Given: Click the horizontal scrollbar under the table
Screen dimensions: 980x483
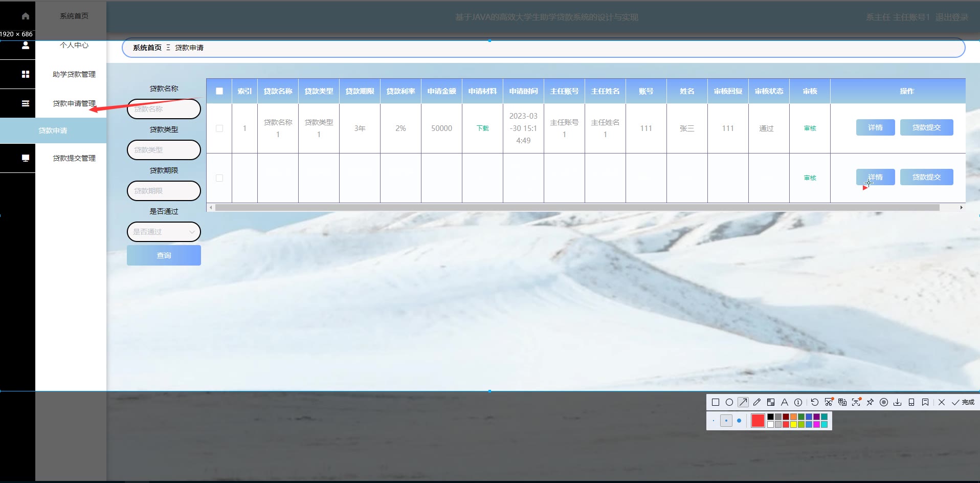Looking at the screenshot, I should tap(577, 208).
